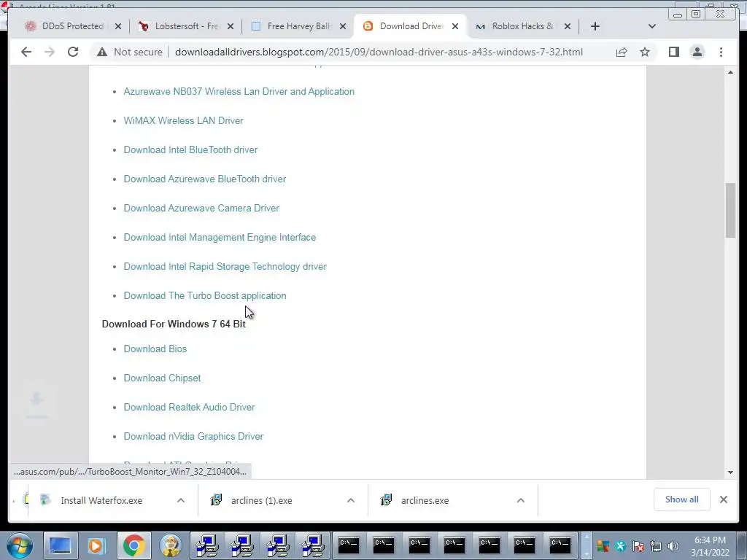Open the first command prompt taskbar window

349,545
